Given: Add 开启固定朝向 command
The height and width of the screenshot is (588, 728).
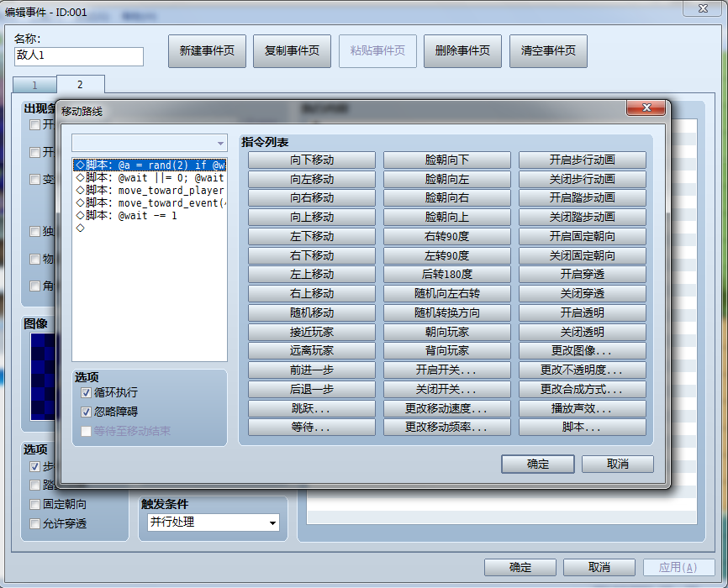Looking at the screenshot, I should pyautogui.click(x=583, y=237).
